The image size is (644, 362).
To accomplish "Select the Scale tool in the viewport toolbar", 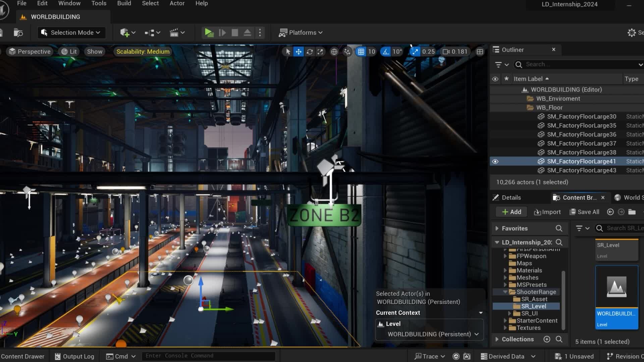I will click(321, 52).
